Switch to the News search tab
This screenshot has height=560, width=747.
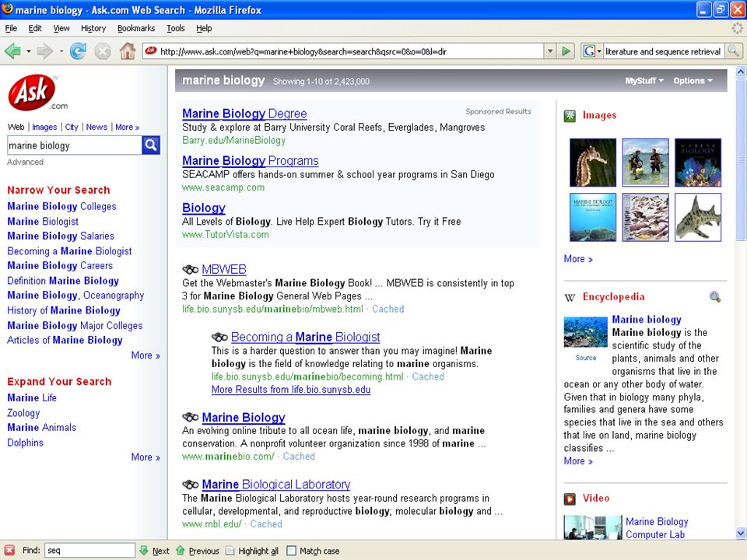point(96,127)
